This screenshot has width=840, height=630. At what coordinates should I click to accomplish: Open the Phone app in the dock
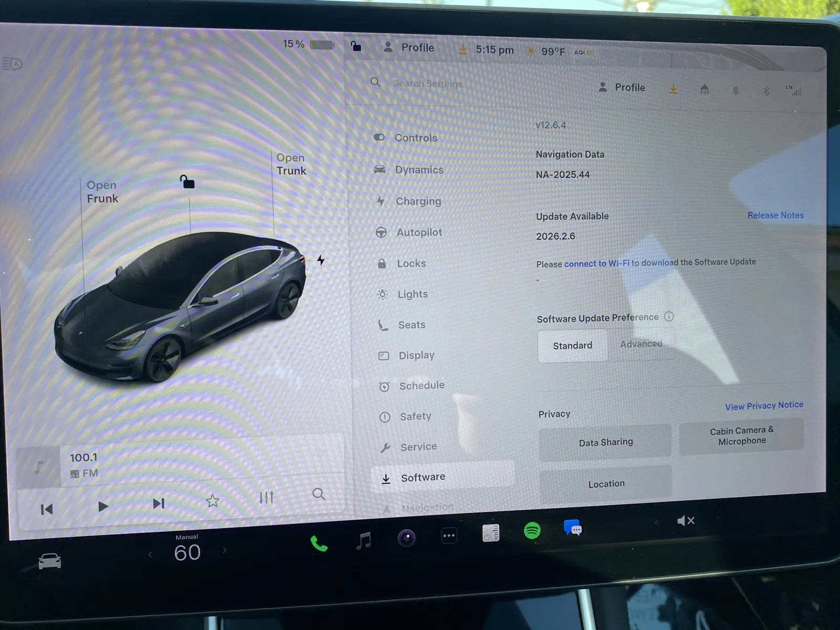point(319,544)
